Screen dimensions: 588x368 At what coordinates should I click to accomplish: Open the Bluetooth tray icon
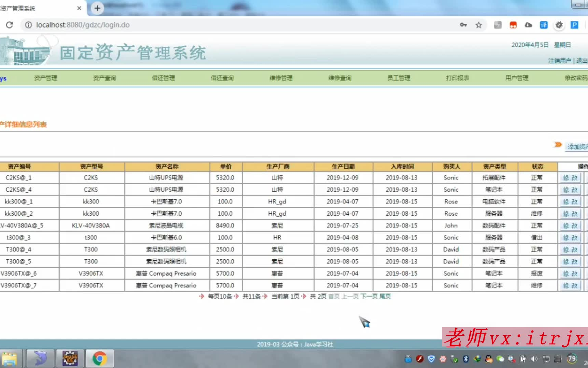click(x=465, y=359)
